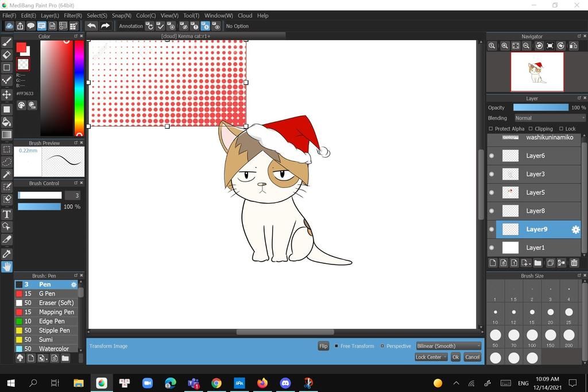The image size is (588, 392).
Task: Open the color palette icon in Color panel
Action: click(22, 106)
